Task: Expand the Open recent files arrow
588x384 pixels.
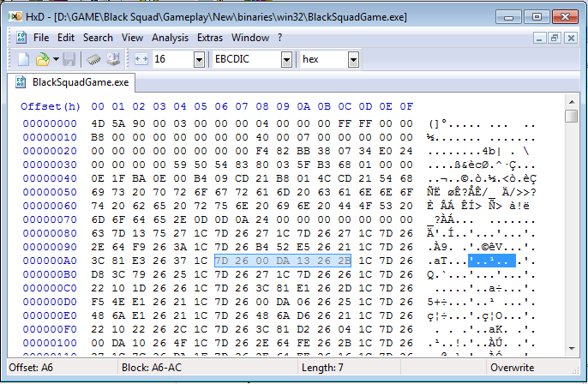Action: [x=56, y=59]
